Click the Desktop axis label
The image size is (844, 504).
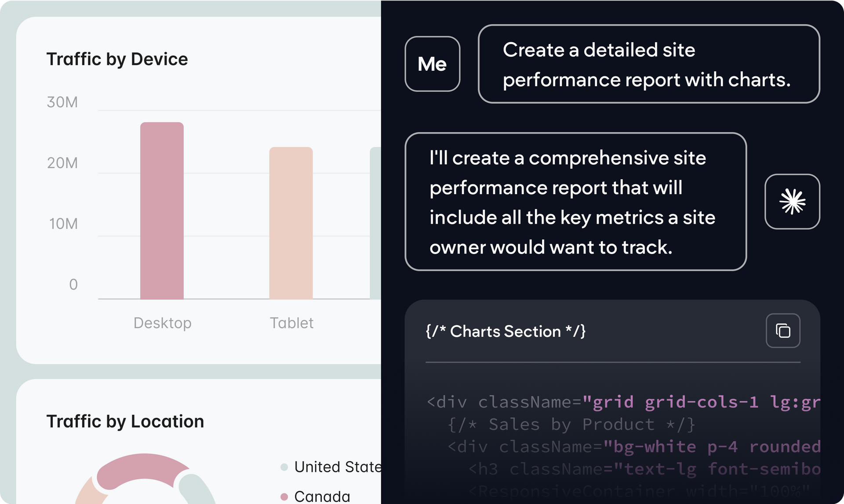tap(163, 323)
